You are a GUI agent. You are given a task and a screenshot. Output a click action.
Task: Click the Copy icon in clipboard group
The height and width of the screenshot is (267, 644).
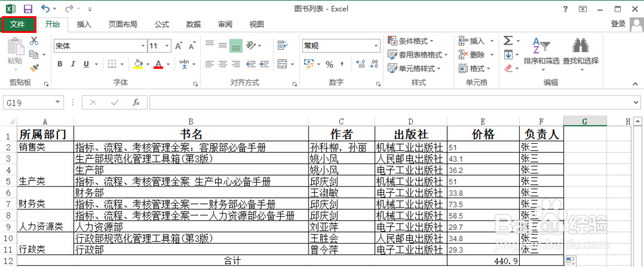click(x=33, y=54)
